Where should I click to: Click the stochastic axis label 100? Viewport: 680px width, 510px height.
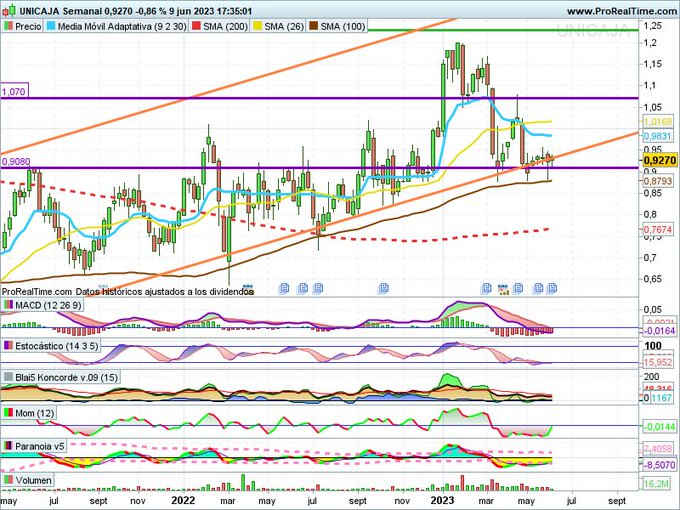pos(653,346)
